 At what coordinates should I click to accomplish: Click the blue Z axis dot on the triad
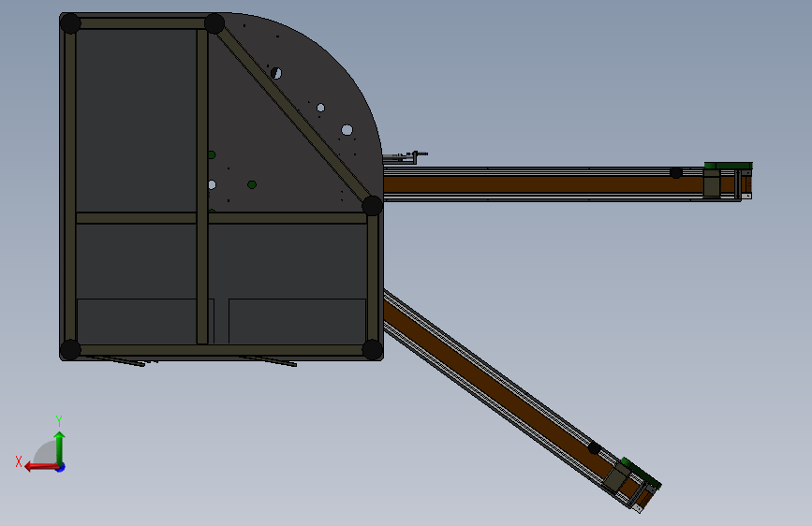tap(61, 467)
